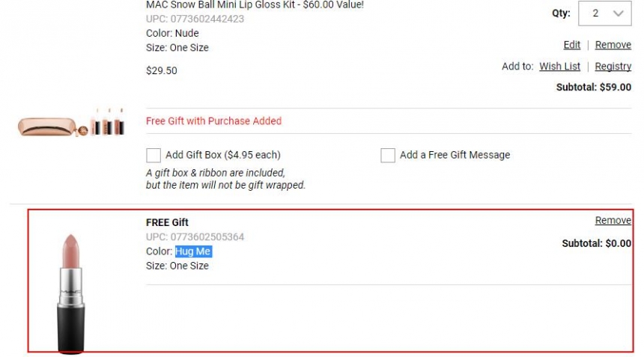
Task: Click Edit link for lip gloss kit
Action: point(571,45)
